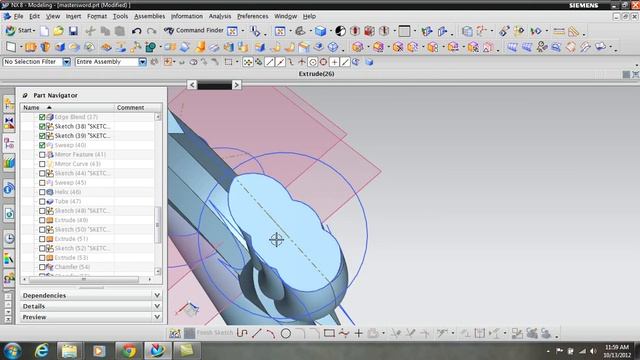Uncheck the Sweep (40) feature
Image resolution: width=640 pixels, height=360 pixels.
tap(42, 145)
